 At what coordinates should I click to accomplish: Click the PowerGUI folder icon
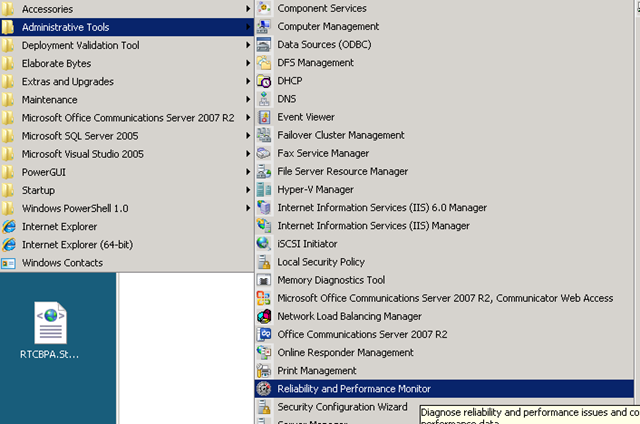[x=7, y=172]
